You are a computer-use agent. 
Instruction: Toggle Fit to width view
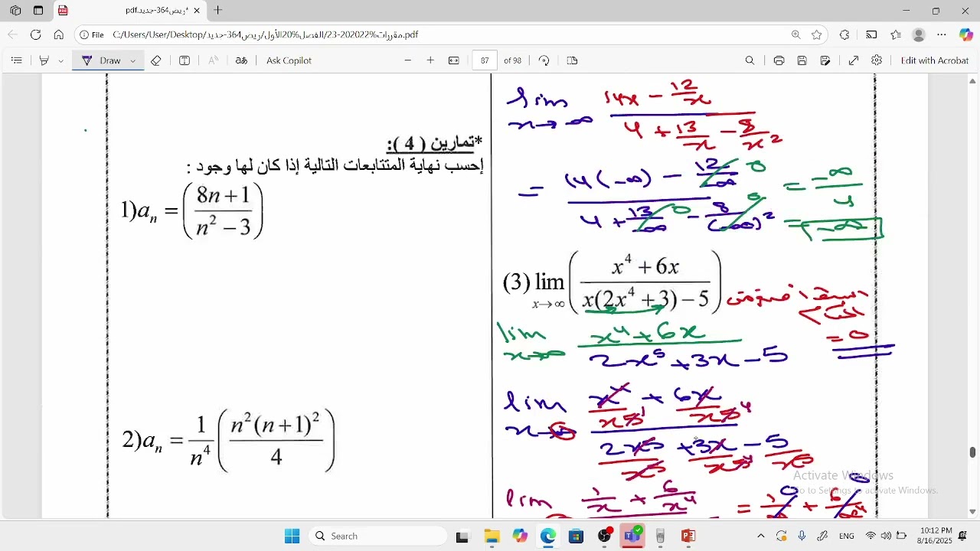pos(454,60)
